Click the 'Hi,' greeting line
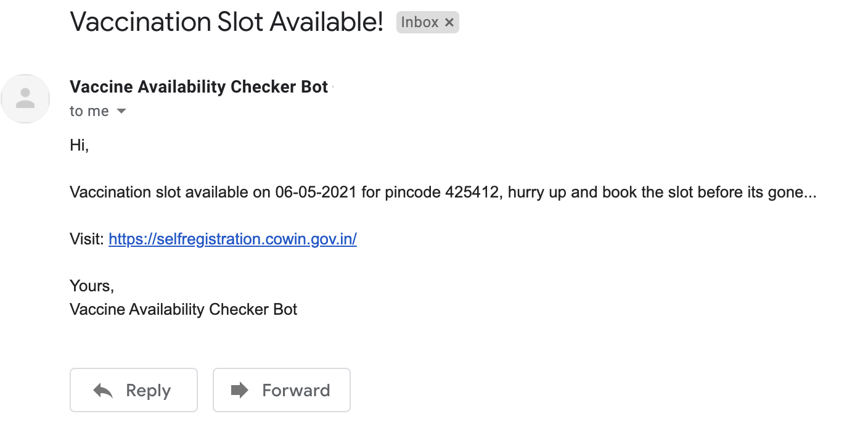The image size is (868, 432). 80,146
